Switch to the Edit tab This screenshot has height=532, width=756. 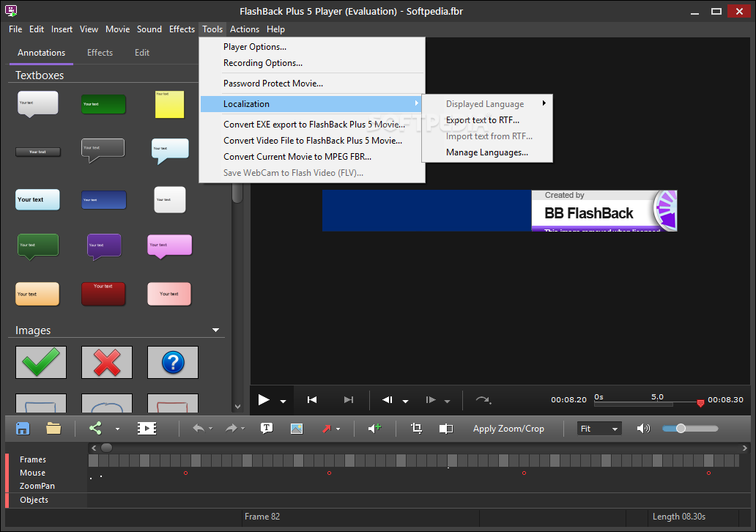pos(142,53)
